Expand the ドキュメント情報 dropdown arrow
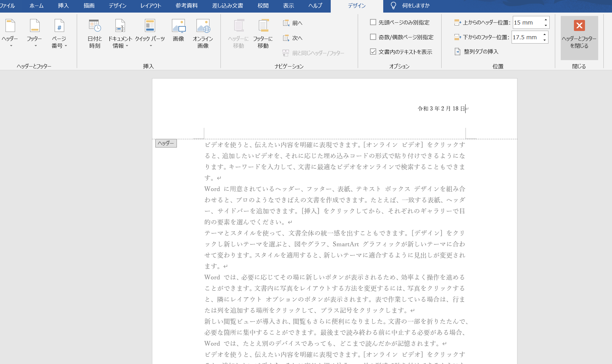This screenshot has height=364, width=612. [x=127, y=46]
